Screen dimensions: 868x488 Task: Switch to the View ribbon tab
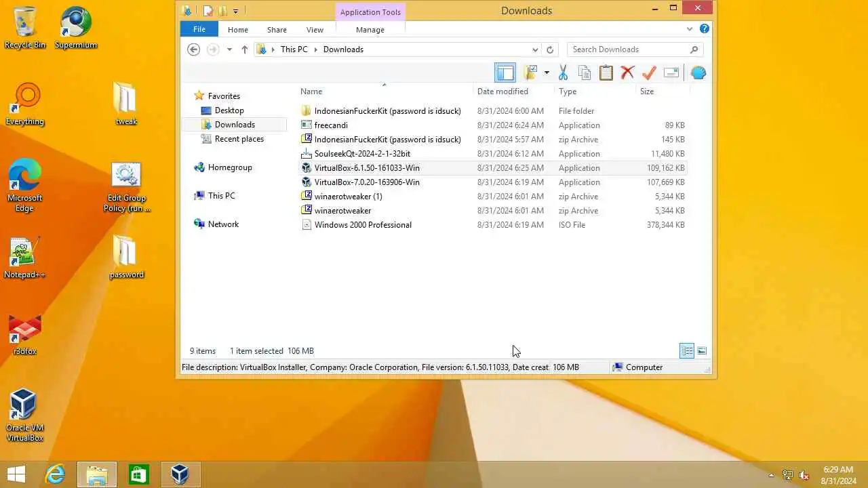click(315, 30)
